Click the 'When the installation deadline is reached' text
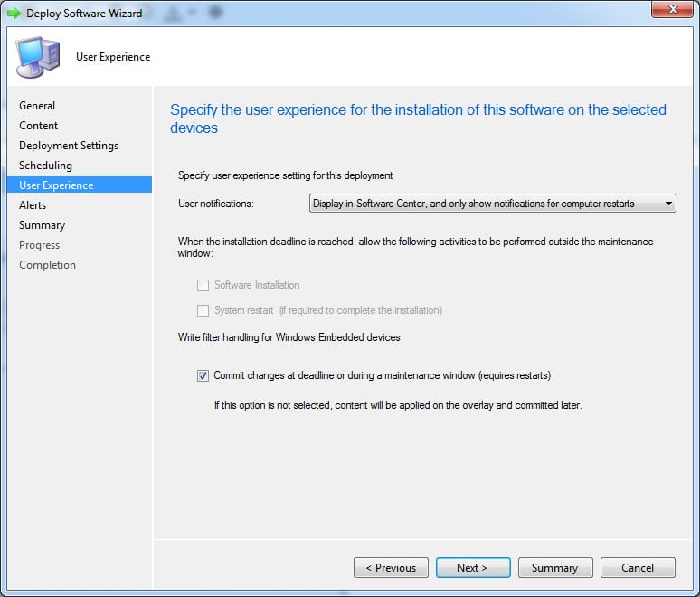The width and height of the screenshot is (700, 597). (x=416, y=247)
